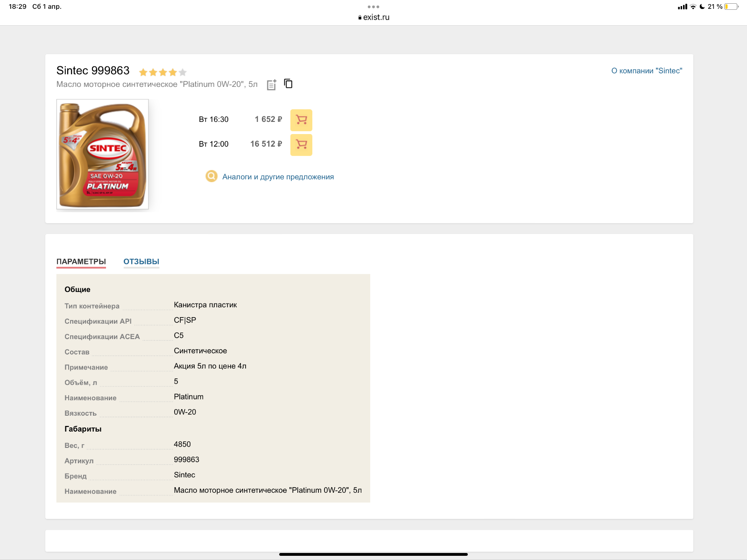Viewport: 747px width, 560px height.
Task: Click the Артикул value 999863
Action: coord(186,460)
